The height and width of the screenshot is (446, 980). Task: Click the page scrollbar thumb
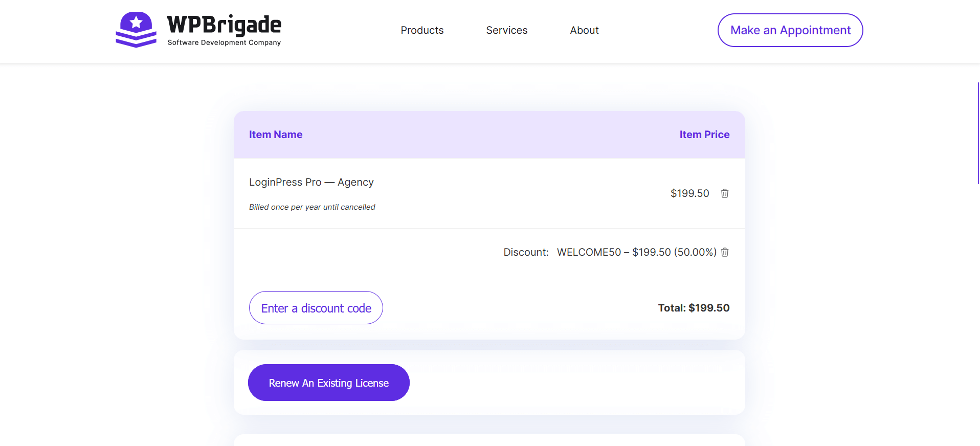coord(978,133)
